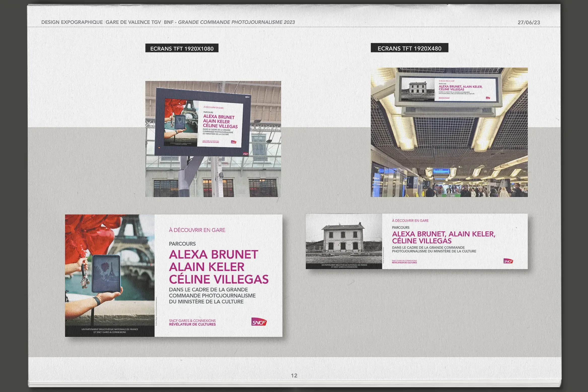Click the name 'ALAIN KELER' on the large poster
This screenshot has height=392, width=588.
click(x=207, y=267)
